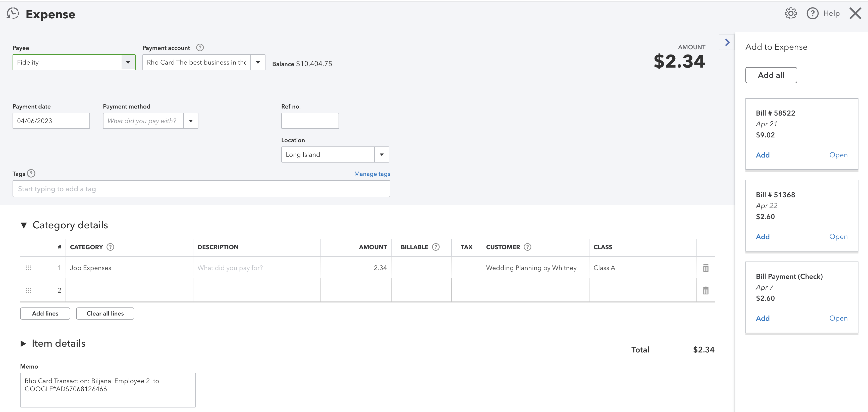Click the Manage tags link

[372, 174]
